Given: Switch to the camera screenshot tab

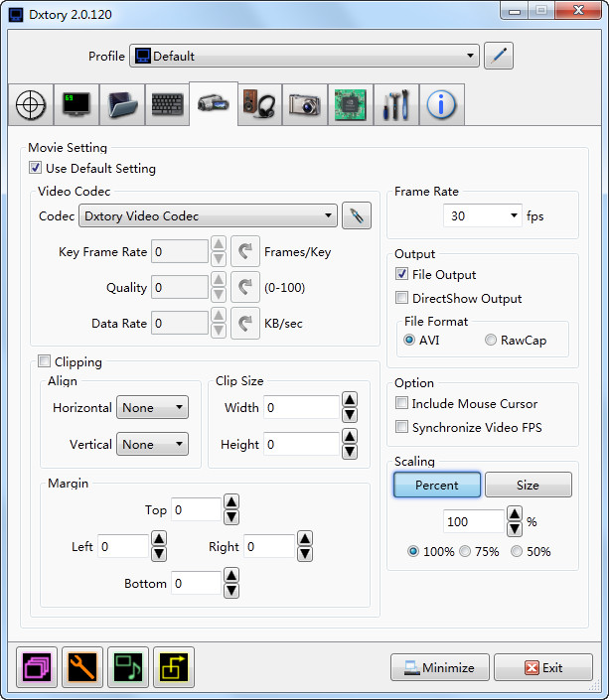Looking at the screenshot, I should coord(304,104).
